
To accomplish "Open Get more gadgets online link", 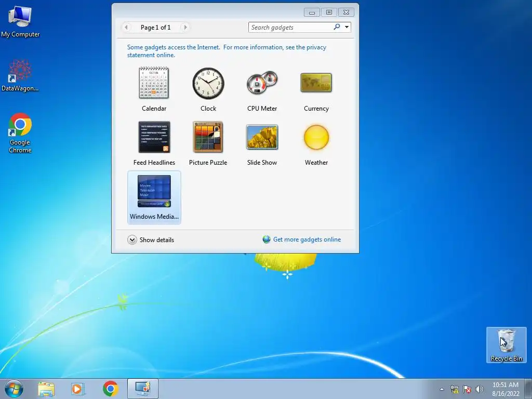I will coord(307,240).
